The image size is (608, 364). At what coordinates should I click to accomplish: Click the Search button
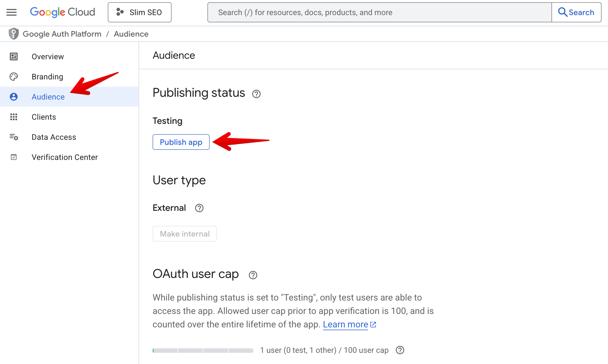coord(576,12)
